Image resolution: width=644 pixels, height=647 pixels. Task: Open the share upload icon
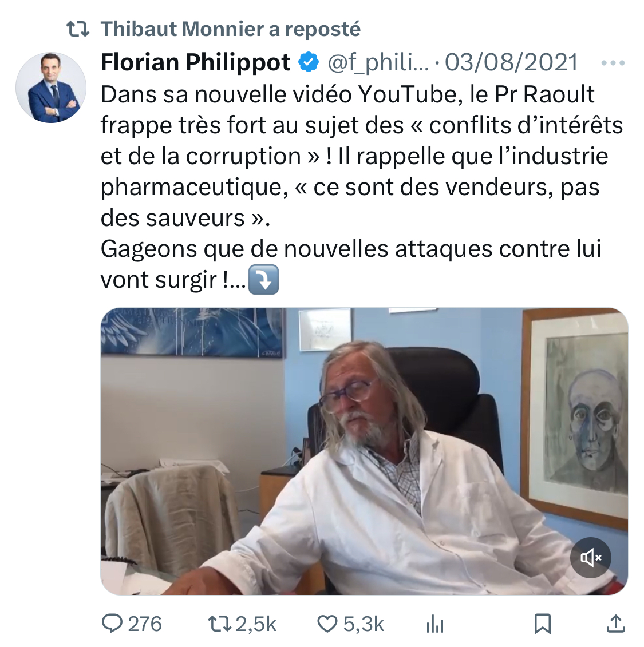coord(615,624)
